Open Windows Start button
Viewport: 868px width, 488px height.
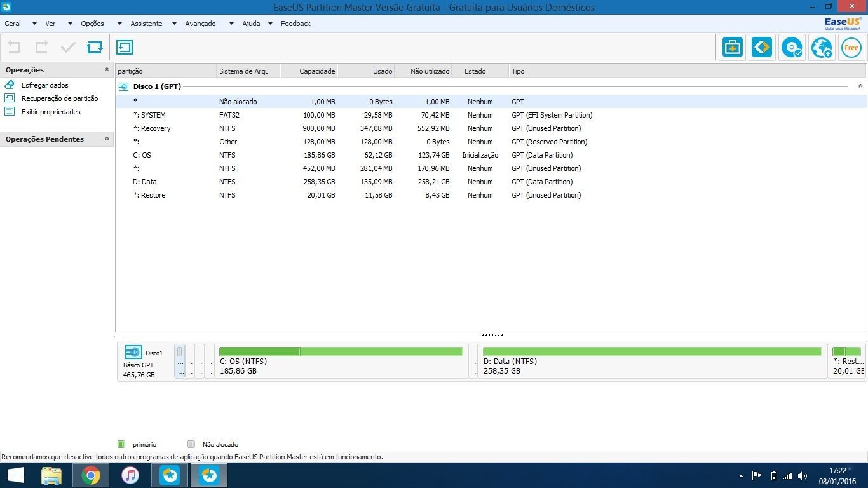(16, 475)
